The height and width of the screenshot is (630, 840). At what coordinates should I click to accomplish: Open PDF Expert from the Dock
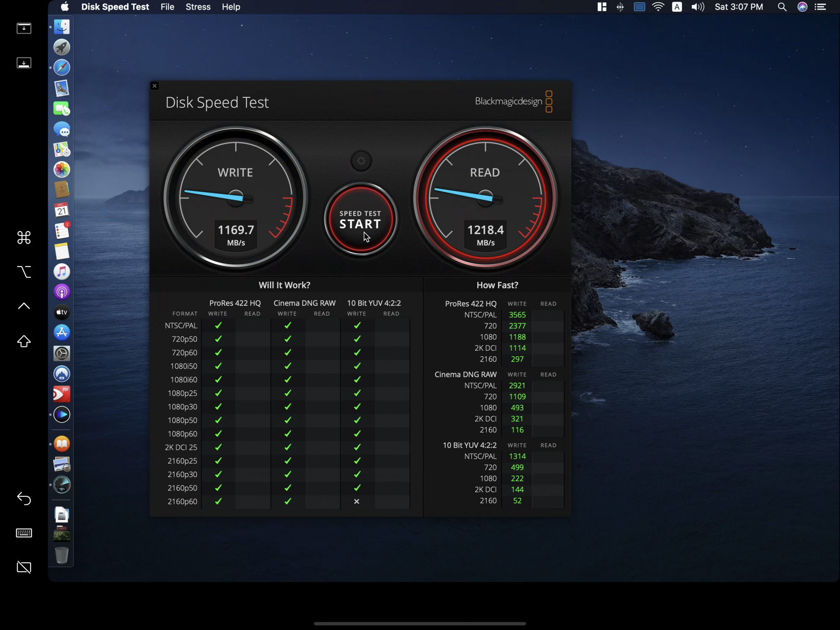pos(62,394)
